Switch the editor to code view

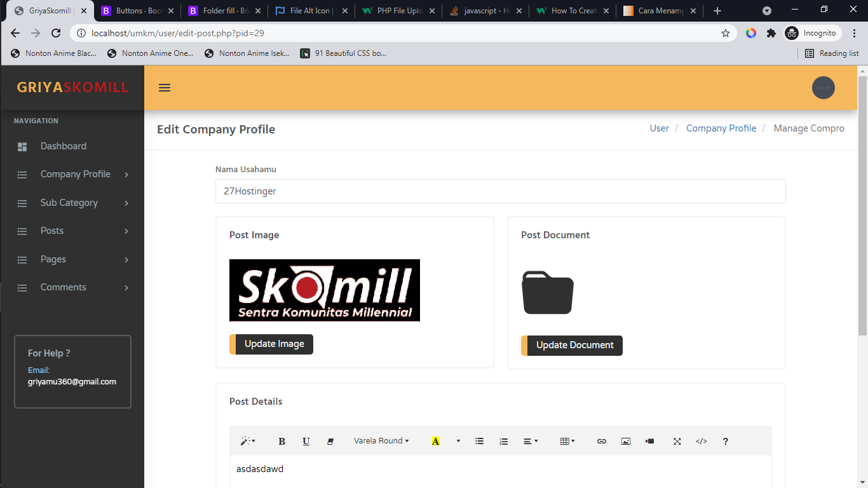pyautogui.click(x=701, y=442)
